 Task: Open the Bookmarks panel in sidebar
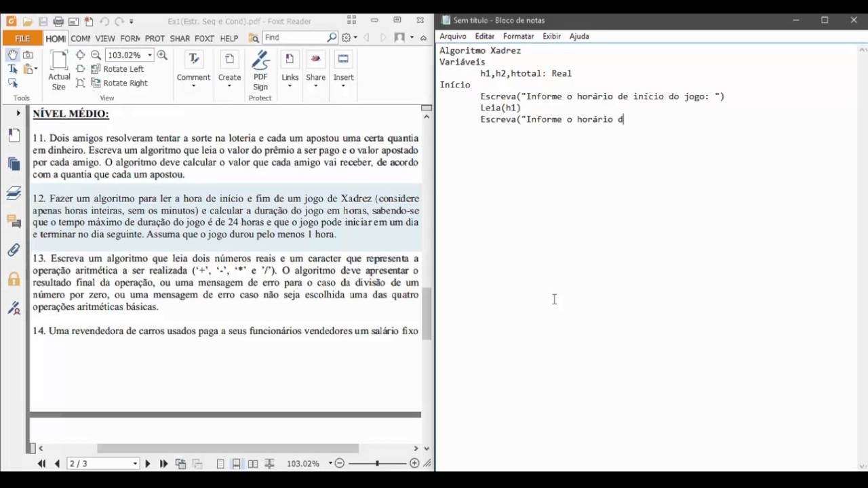point(14,135)
